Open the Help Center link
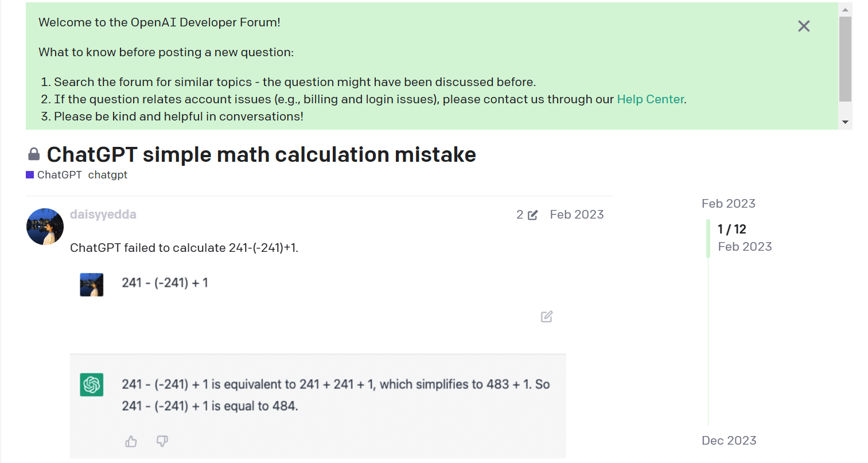This screenshot has width=868, height=463. tap(650, 99)
